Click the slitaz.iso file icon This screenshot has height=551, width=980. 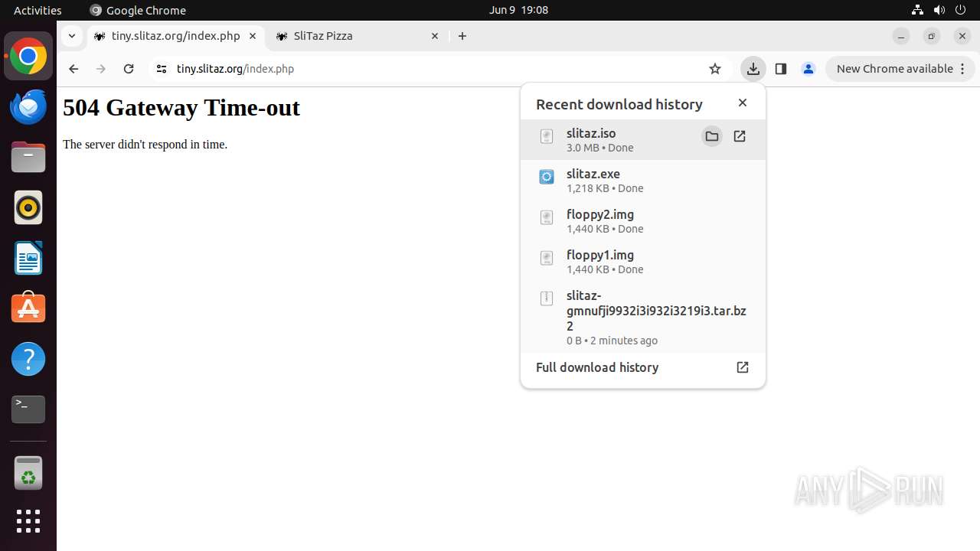[x=547, y=136]
